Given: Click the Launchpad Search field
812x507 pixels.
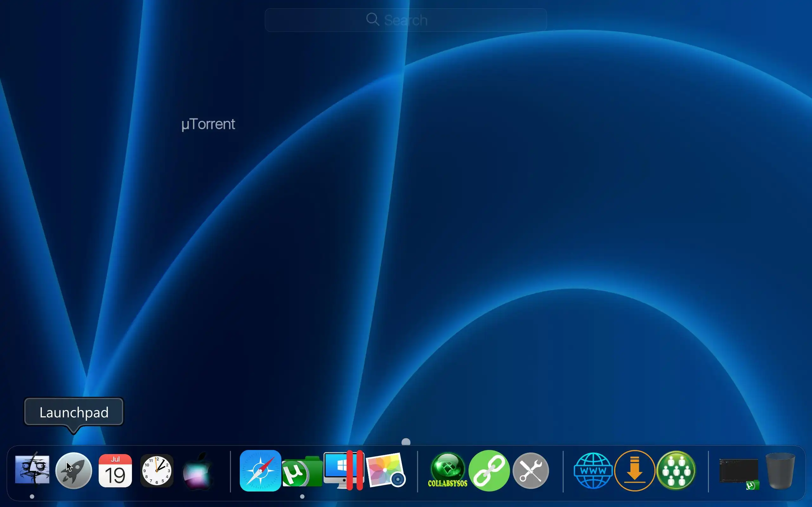Looking at the screenshot, I should (405, 20).
